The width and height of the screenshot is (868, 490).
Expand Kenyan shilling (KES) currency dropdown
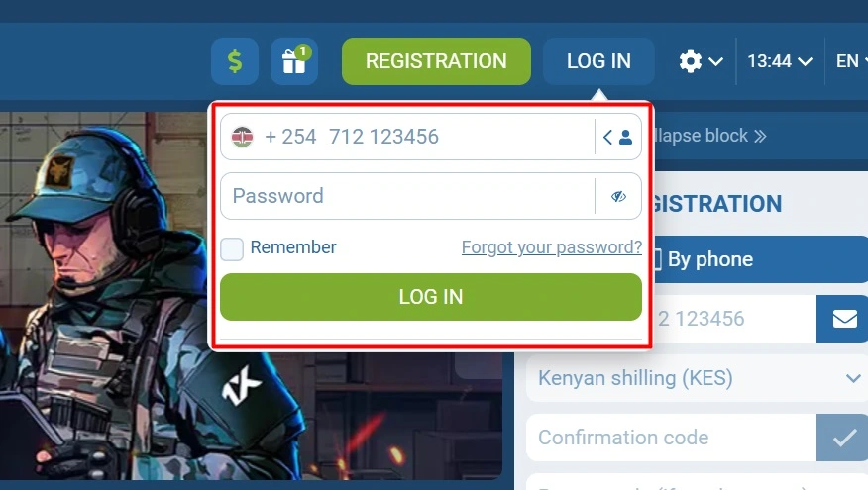[697, 378]
